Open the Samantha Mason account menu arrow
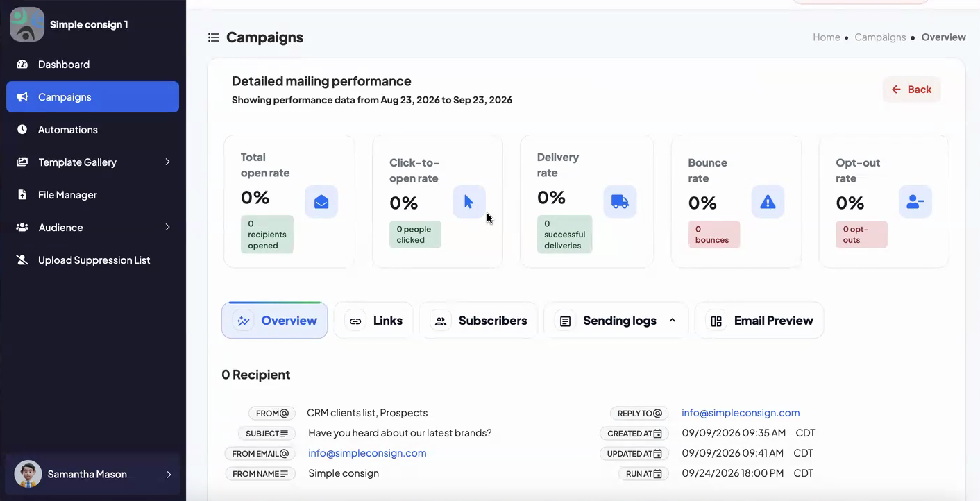 coord(169,475)
